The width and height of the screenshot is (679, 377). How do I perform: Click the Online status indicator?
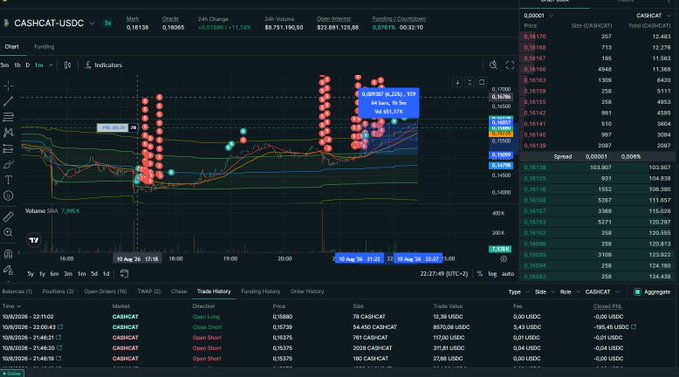12,373
